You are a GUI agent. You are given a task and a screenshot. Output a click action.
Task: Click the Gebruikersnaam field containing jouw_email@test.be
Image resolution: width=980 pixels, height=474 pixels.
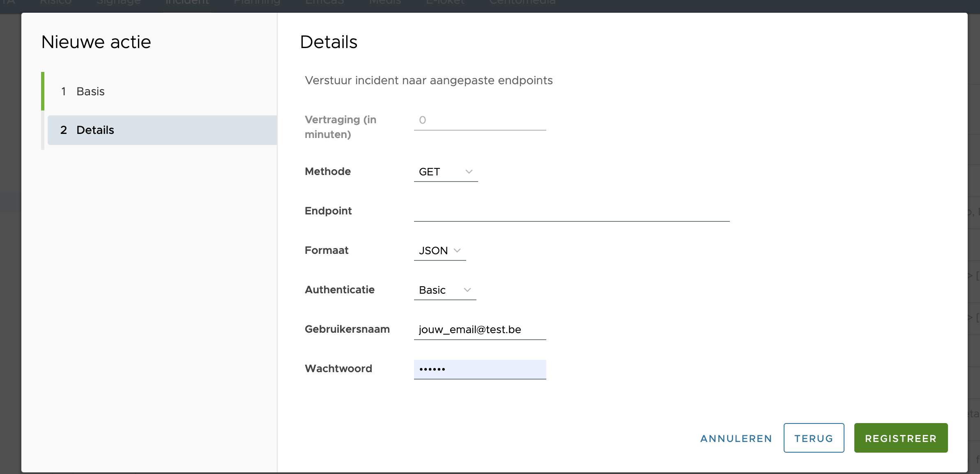point(479,329)
